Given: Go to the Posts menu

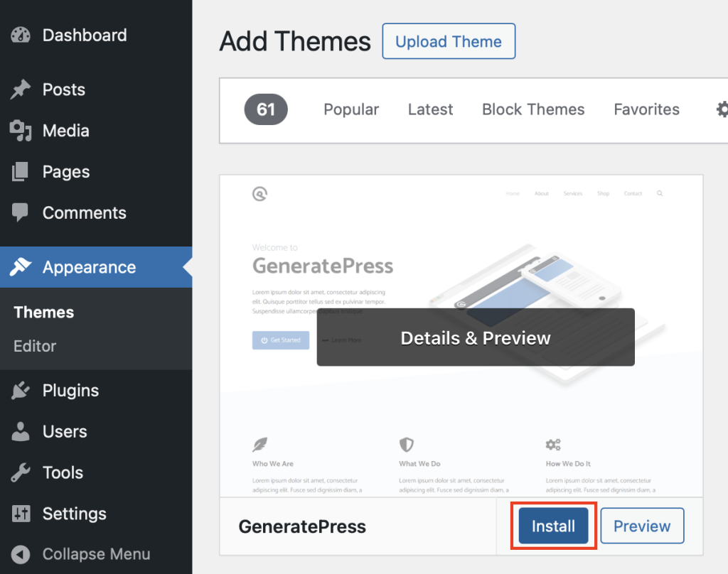Looking at the screenshot, I should [96, 90].
